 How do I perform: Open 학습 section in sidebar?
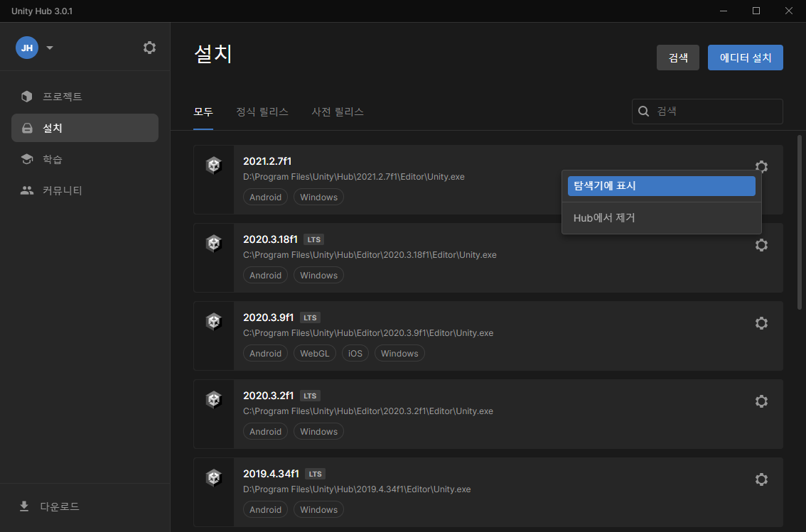(x=85, y=159)
